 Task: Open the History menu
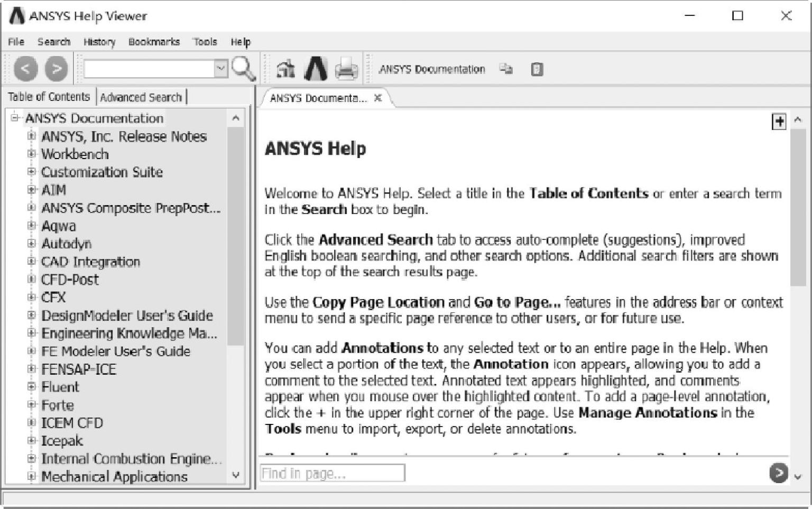(x=99, y=42)
